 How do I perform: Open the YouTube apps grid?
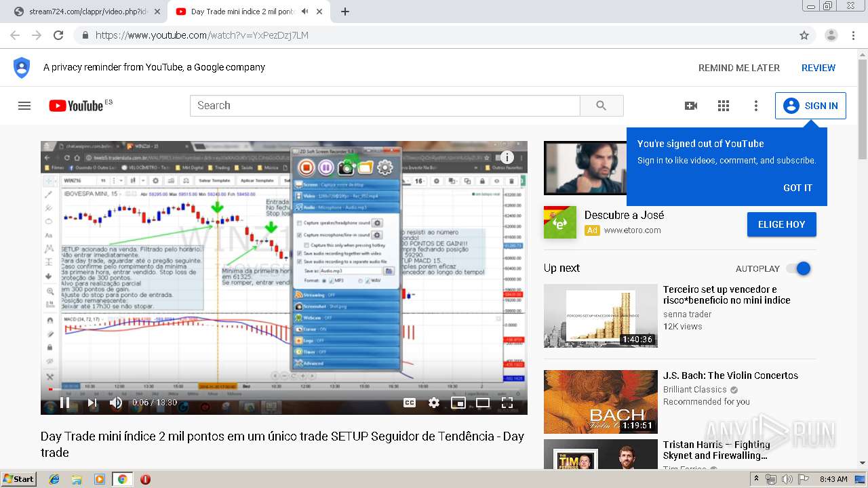724,106
